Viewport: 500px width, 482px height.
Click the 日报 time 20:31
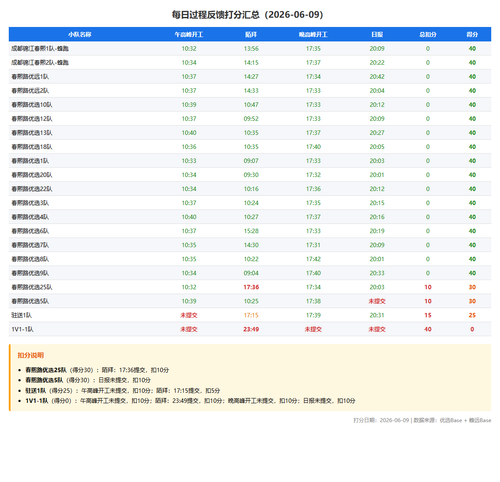pyautogui.click(x=377, y=315)
